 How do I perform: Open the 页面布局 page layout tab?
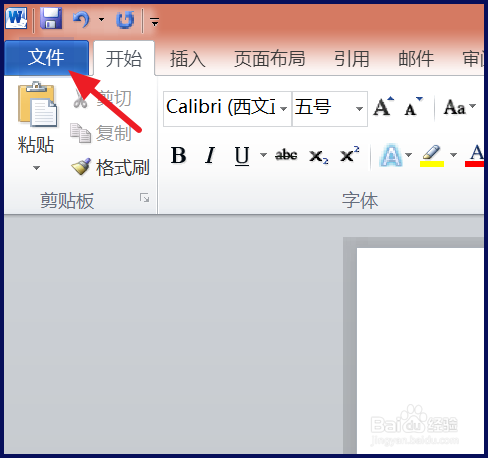[269, 59]
